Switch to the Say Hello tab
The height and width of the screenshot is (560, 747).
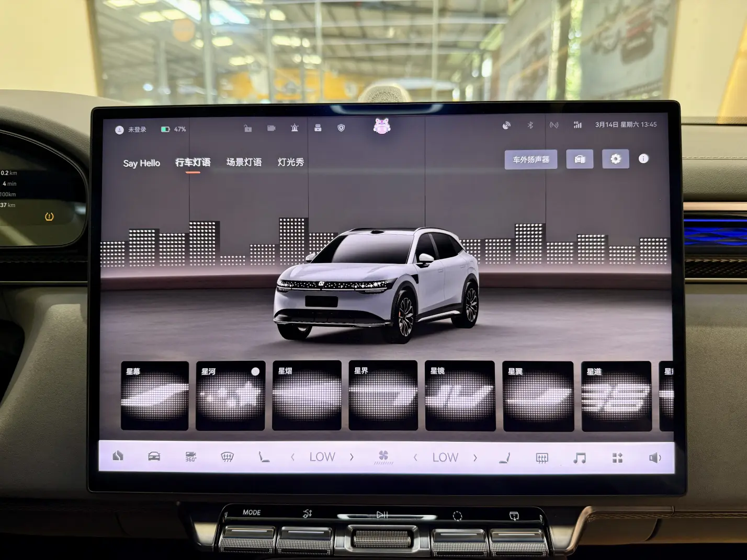pos(141,163)
